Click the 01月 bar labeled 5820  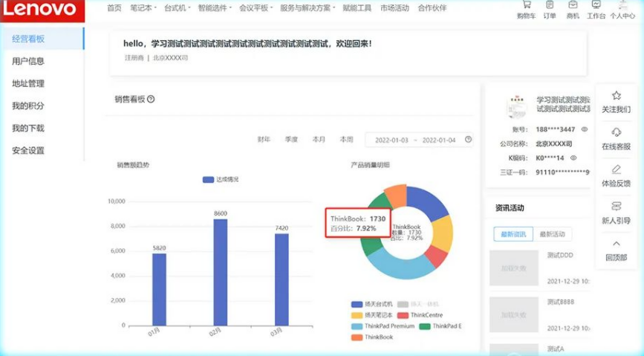click(x=160, y=289)
